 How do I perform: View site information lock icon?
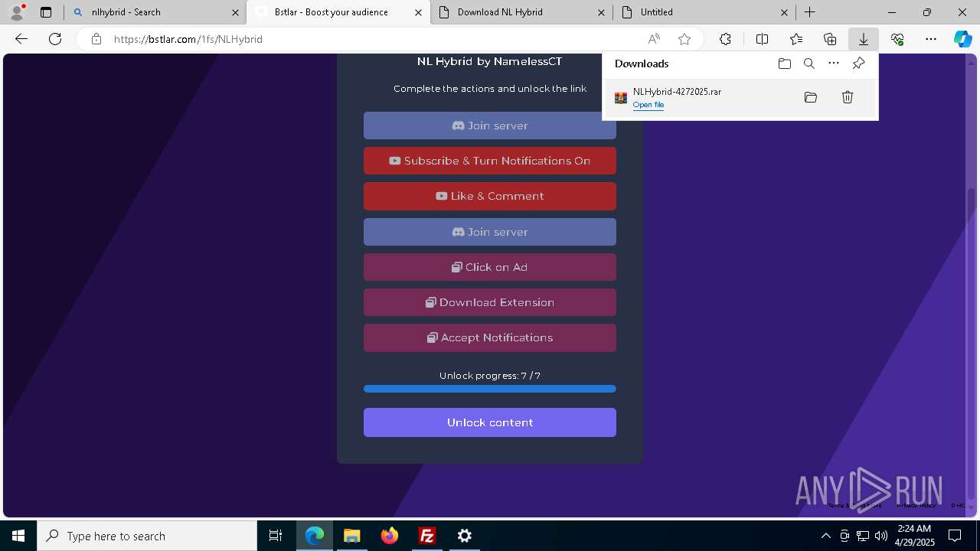tap(96, 39)
